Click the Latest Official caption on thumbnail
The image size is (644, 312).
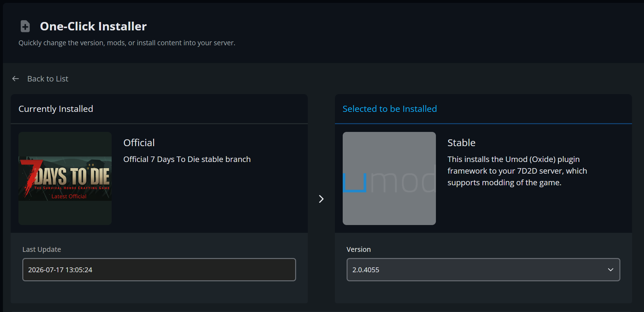69,196
